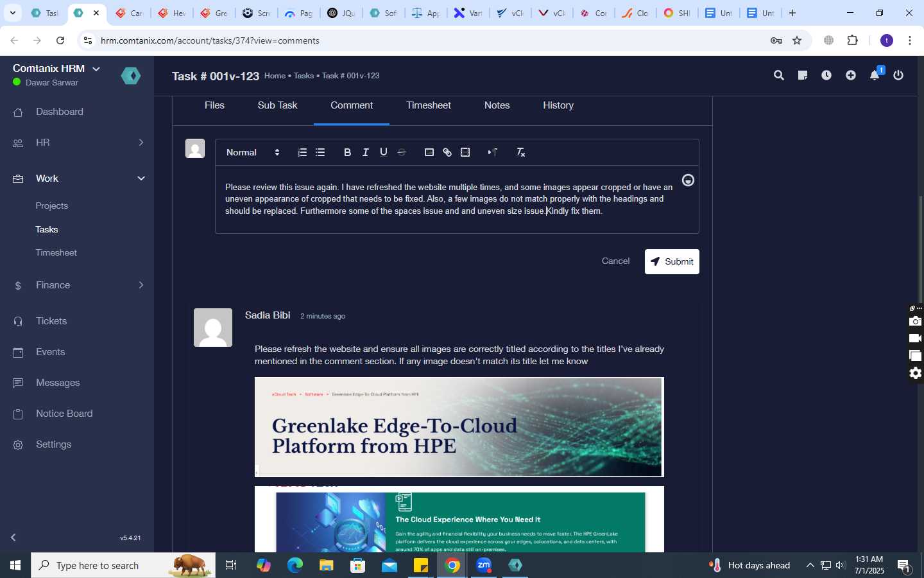Select the Comment tab

click(352, 105)
